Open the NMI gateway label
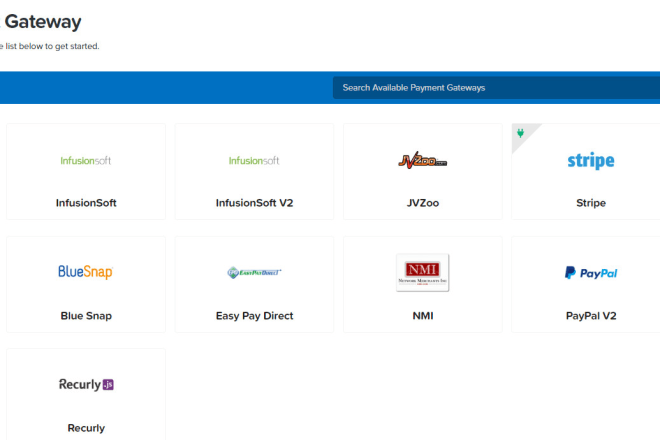Image resolution: width=660 pixels, height=440 pixels. pyautogui.click(x=423, y=316)
